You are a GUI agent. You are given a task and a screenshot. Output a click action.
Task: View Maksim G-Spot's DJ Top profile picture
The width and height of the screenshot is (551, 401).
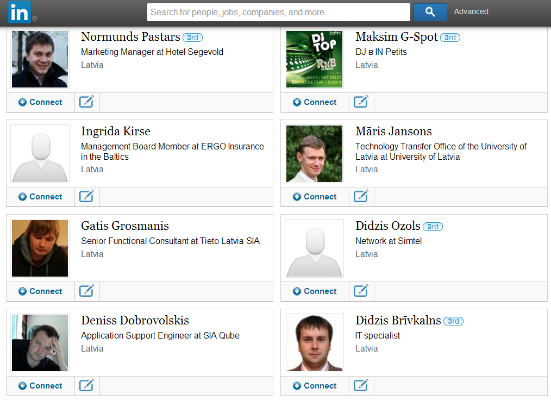314,59
